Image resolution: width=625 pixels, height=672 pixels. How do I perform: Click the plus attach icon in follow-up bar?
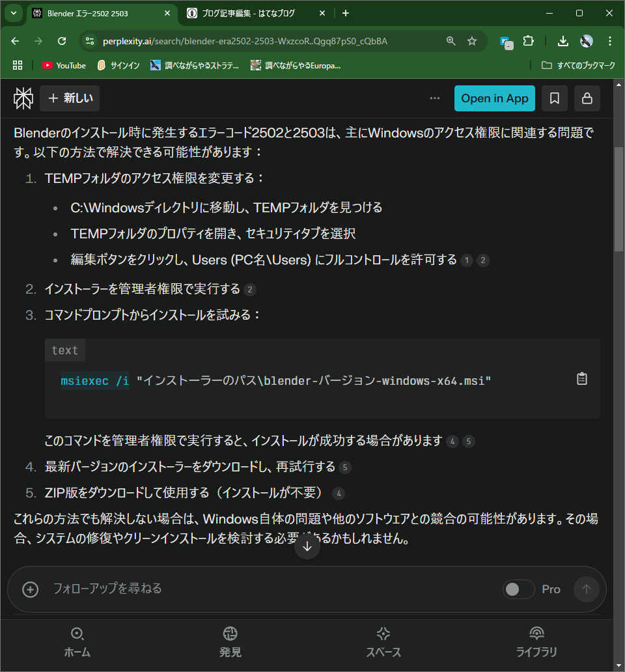(30, 589)
